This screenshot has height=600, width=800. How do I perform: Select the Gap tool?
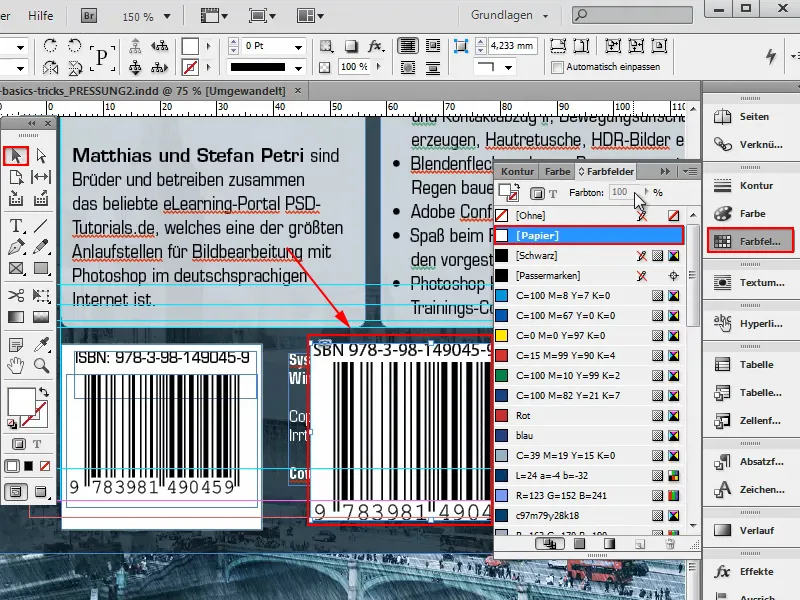[41, 177]
